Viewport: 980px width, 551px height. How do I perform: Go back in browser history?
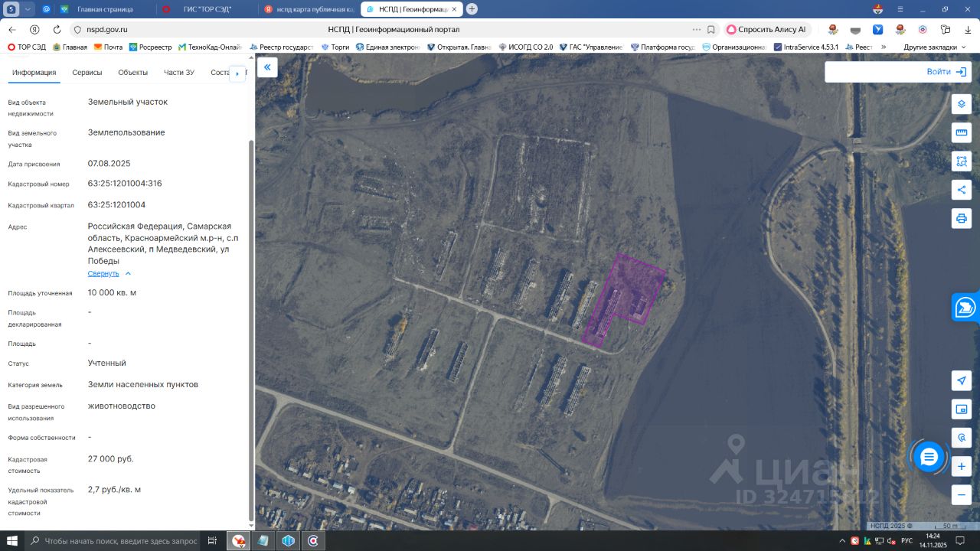(12, 30)
